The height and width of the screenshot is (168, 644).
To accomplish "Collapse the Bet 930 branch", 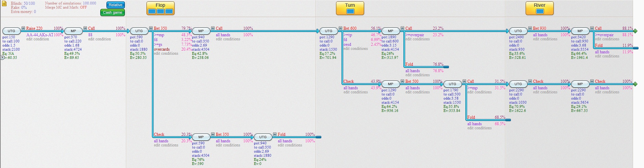I will coord(530,28).
